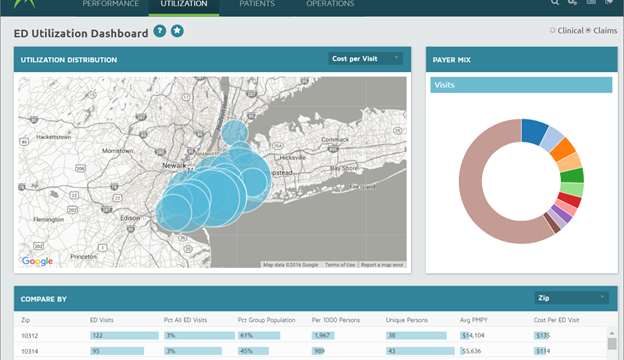Viewport: 624px width, 360px height.
Task: Open the help question-mark icon
Action: click(x=160, y=31)
